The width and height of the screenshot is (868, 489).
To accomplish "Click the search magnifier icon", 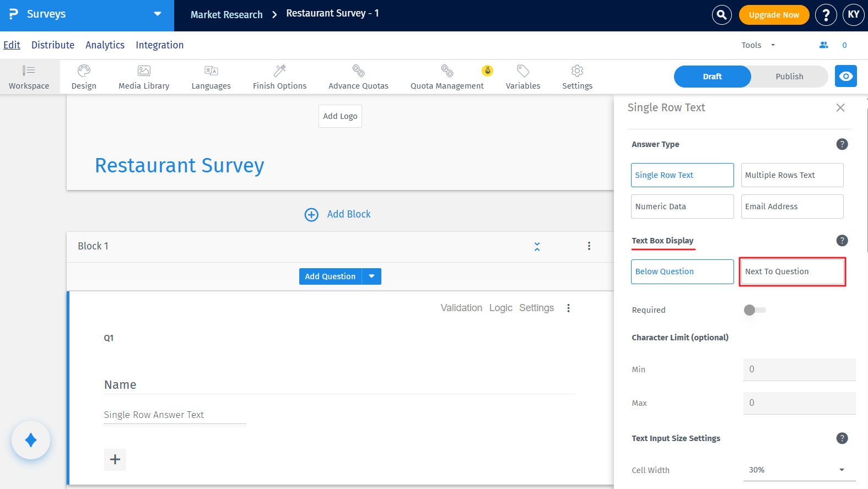I will coord(721,15).
